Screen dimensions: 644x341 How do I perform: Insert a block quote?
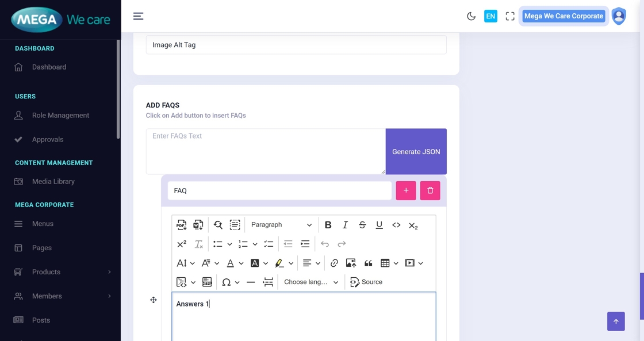368,263
